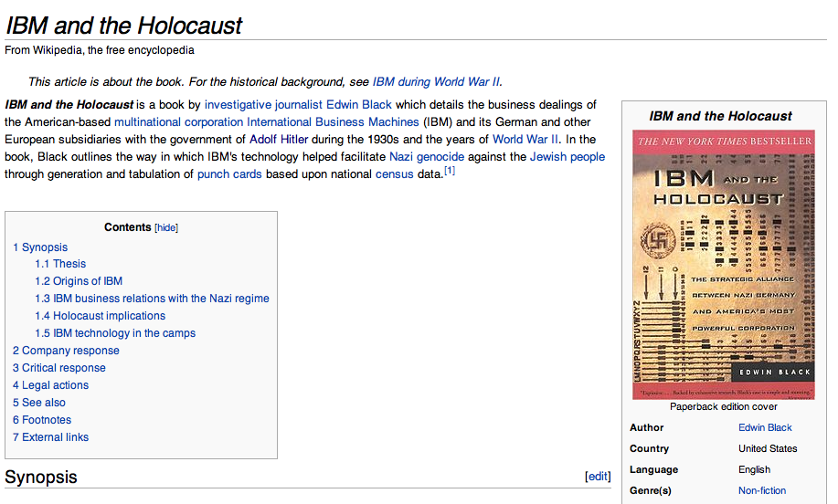Jump to 1.5 IBM technology in the camps
This screenshot has height=504, width=838.
(115, 333)
